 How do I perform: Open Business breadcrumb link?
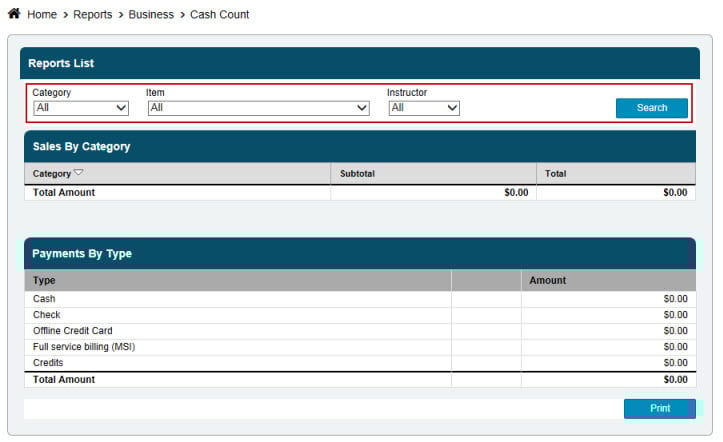pyautogui.click(x=151, y=15)
